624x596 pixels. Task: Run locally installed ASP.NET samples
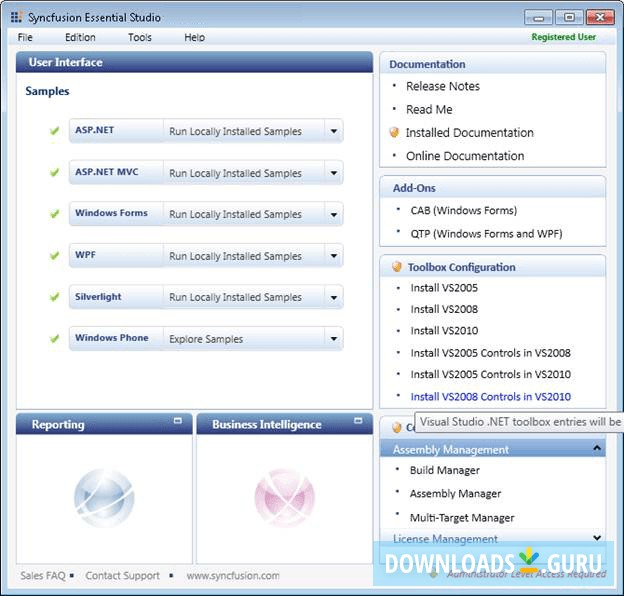(235, 131)
